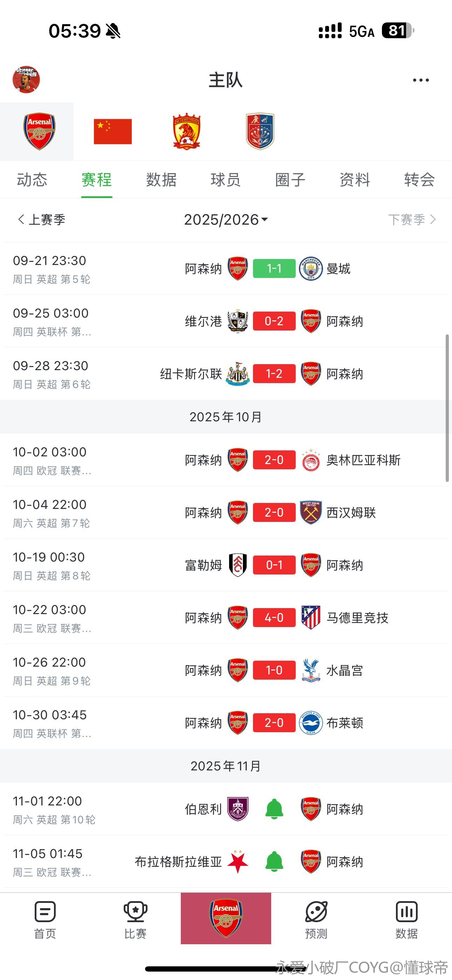452x980 pixels.
Task: Open the 1-1 score against 曼城
Action: [x=274, y=268]
